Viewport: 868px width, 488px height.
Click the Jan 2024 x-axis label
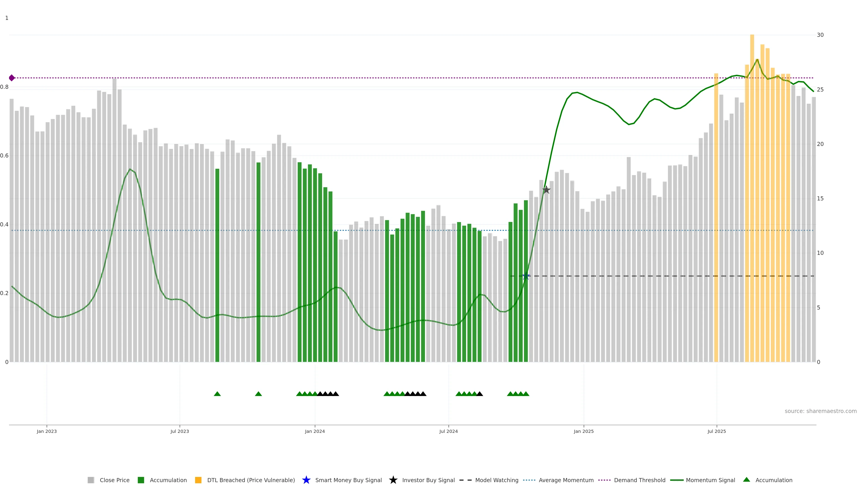point(315,431)
